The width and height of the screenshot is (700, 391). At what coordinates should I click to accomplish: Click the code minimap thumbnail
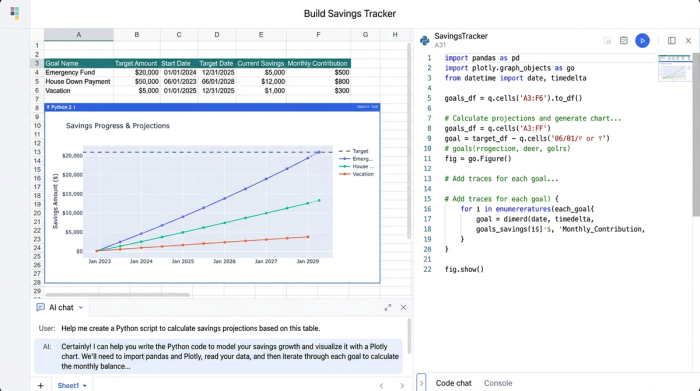tap(674, 68)
